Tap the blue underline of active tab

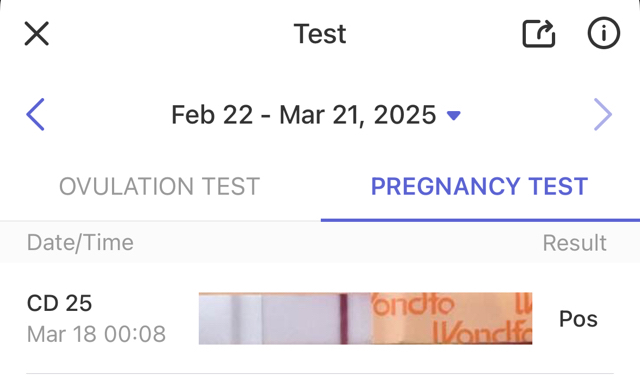480,220
